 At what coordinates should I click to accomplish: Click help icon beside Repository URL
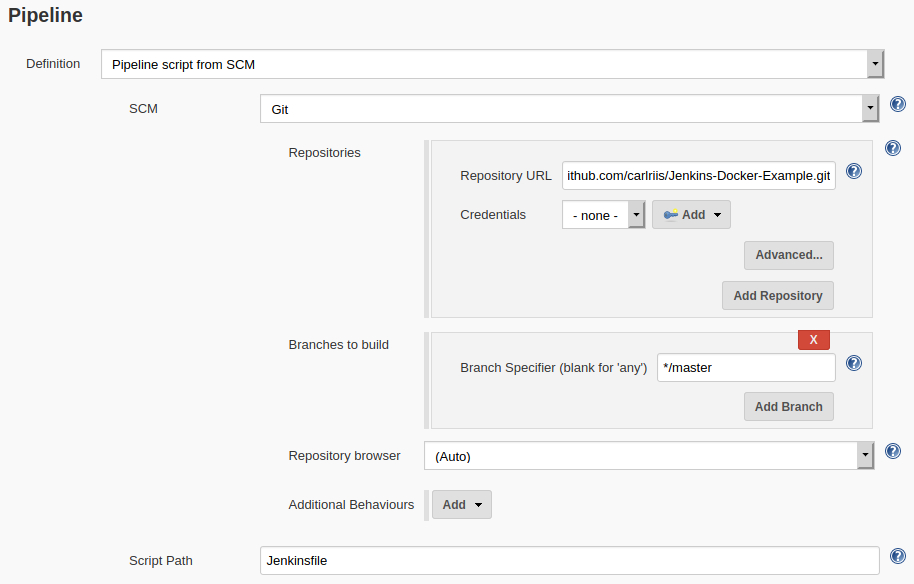pyautogui.click(x=853, y=171)
